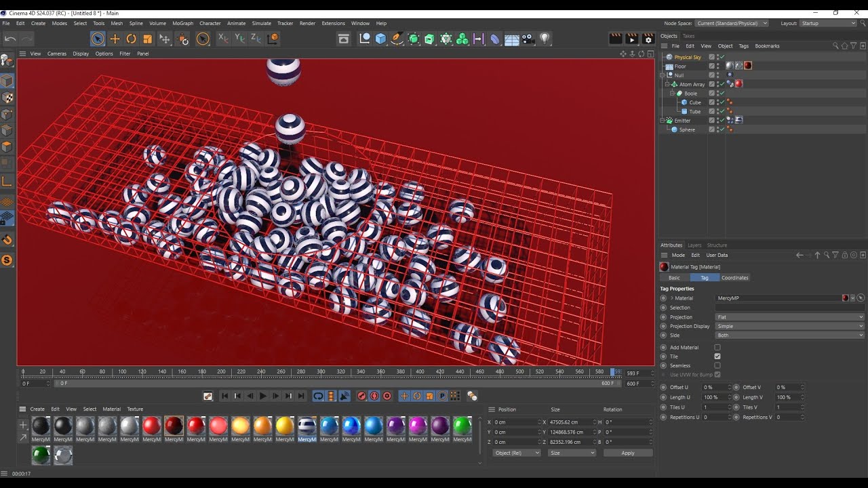The width and height of the screenshot is (868, 488).
Task: Add a Floor environment object icon
Action: point(512,39)
